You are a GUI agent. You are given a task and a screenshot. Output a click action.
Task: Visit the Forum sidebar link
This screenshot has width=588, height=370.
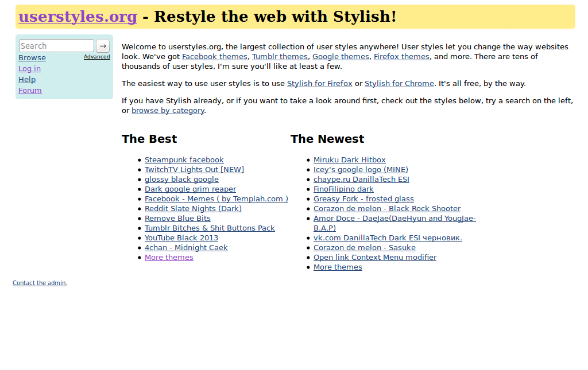[x=30, y=90]
